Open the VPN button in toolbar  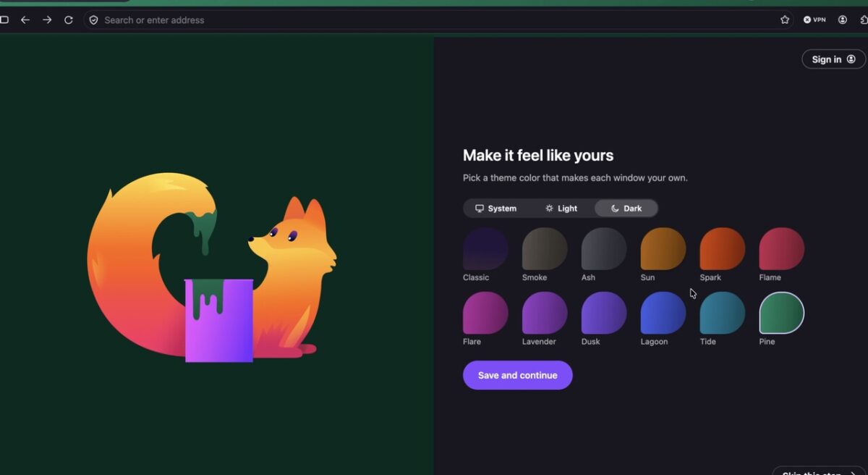coord(814,20)
